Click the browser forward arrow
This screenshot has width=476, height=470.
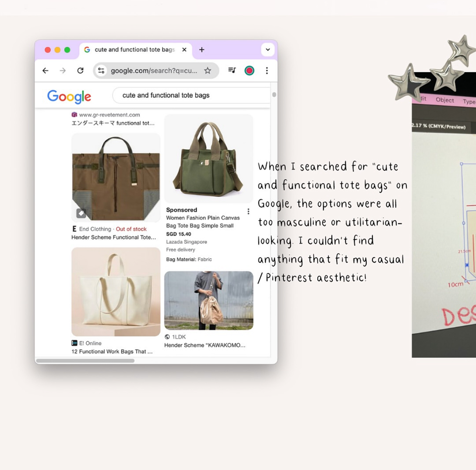point(63,71)
